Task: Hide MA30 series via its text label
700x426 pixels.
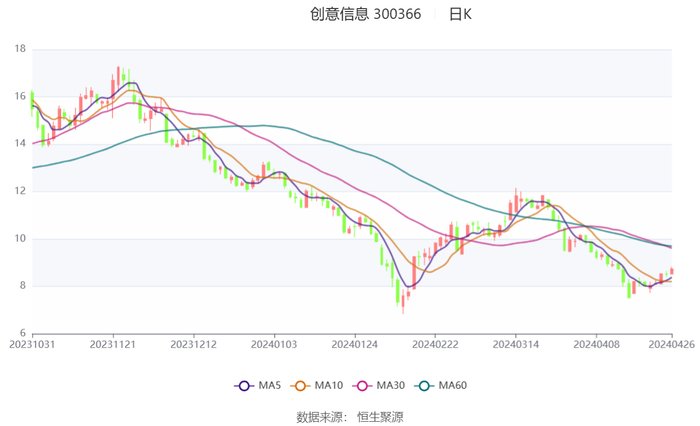Action: pyautogui.click(x=393, y=385)
